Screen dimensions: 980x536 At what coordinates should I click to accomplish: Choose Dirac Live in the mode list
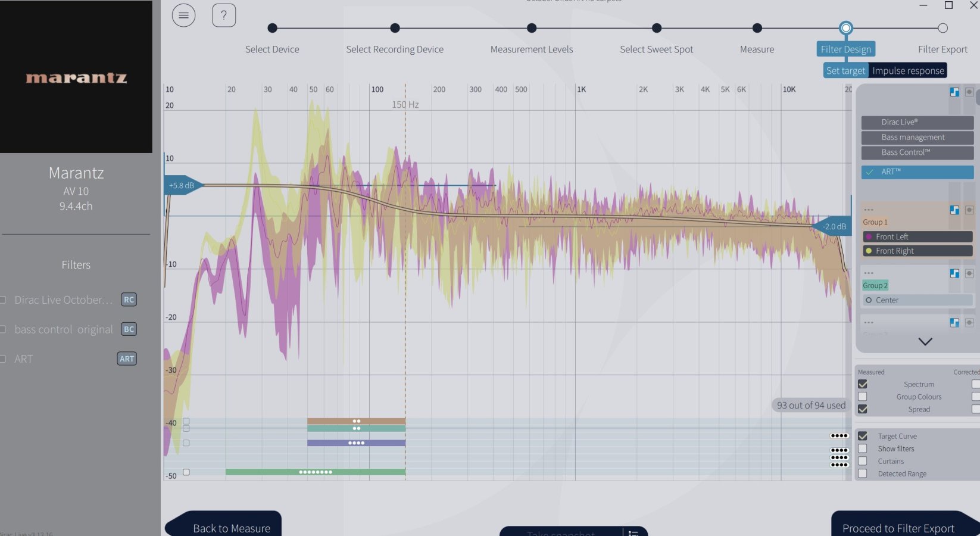tap(917, 122)
